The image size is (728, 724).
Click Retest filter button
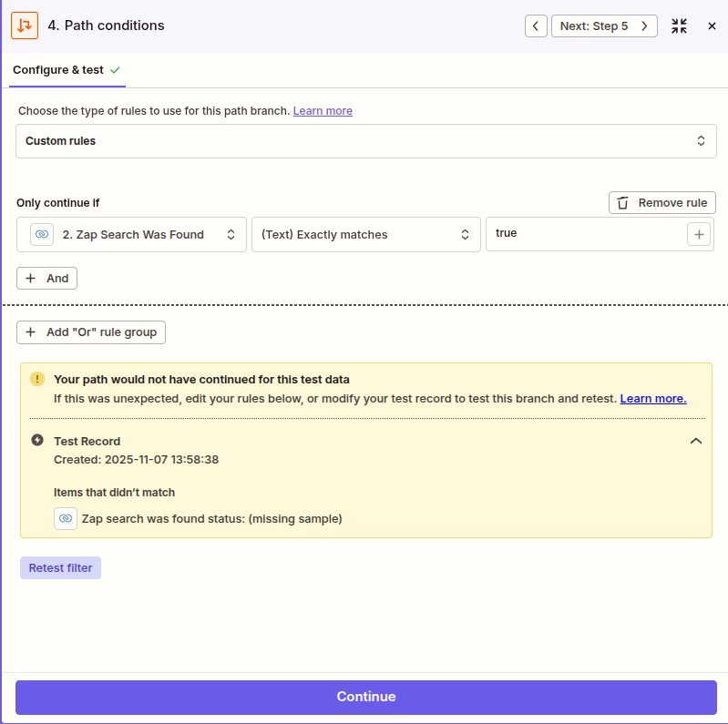(x=60, y=567)
